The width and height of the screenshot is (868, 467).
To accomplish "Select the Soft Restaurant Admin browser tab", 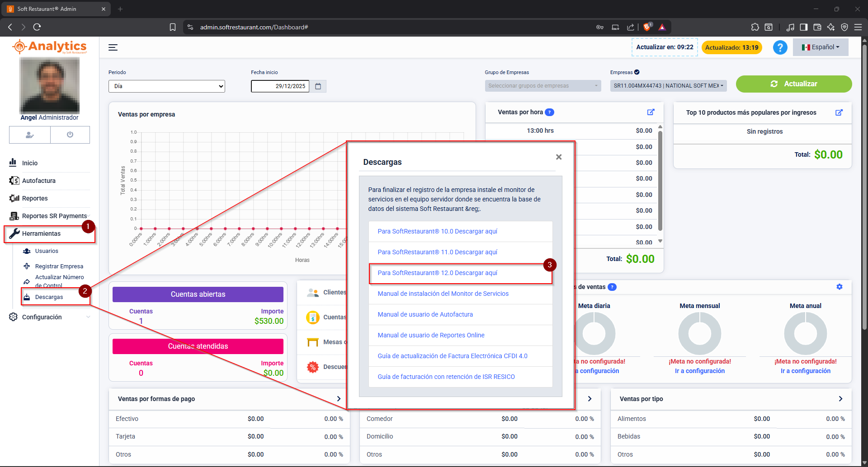I will pos(57,9).
